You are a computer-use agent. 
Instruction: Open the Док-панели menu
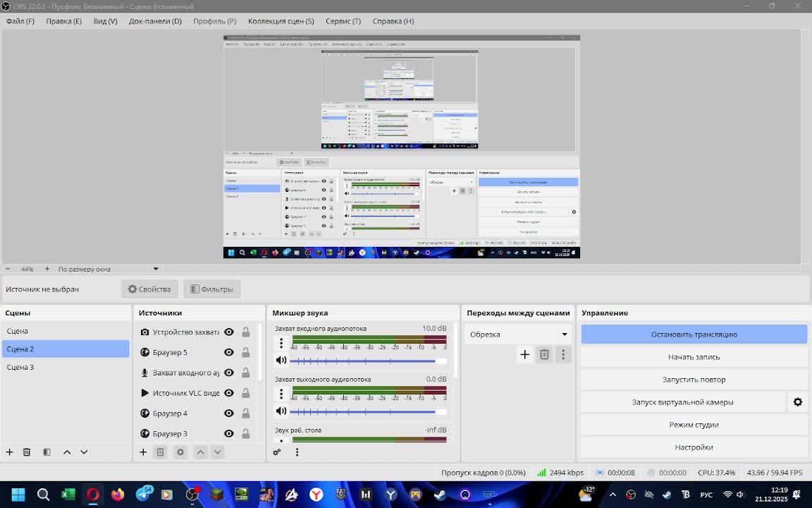click(155, 21)
